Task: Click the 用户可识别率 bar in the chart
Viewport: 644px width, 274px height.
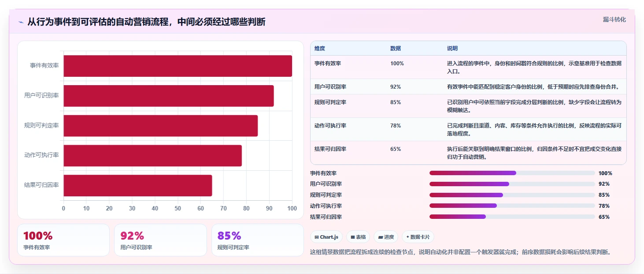Action: click(169, 96)
